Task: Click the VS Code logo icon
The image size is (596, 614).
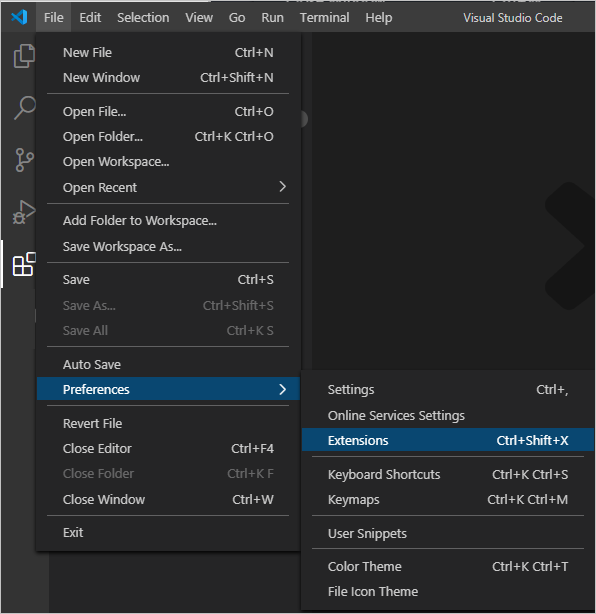Action: tap(19, 17)
